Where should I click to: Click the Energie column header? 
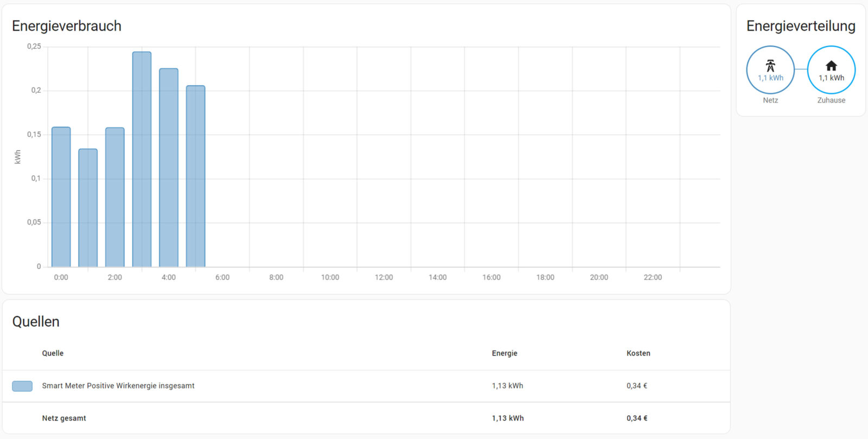[x=505, y=353]
